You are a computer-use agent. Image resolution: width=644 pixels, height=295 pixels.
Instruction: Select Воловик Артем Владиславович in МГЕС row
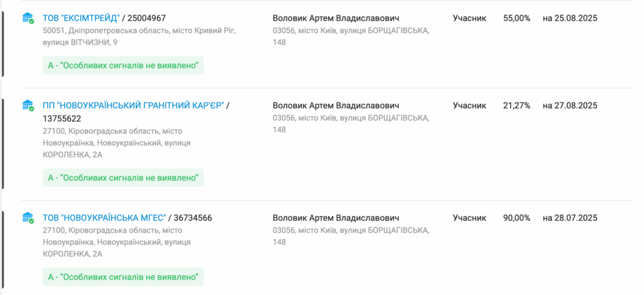tap(336, 218)
